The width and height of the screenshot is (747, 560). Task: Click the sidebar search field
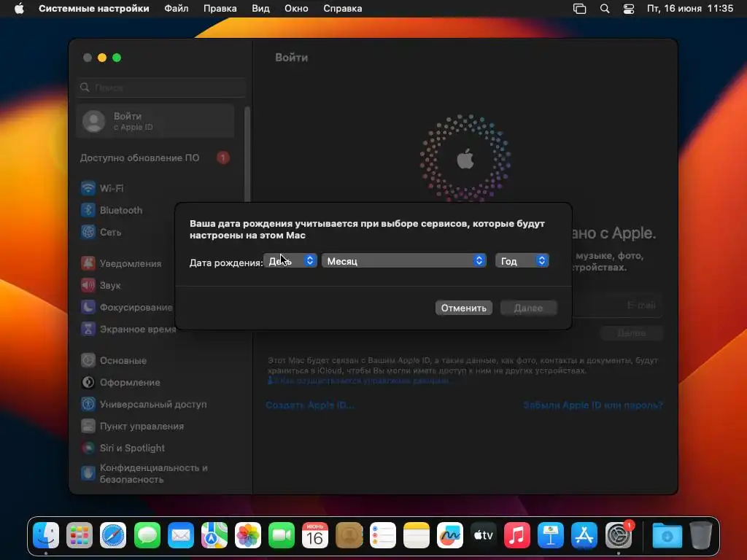[160, 87]
